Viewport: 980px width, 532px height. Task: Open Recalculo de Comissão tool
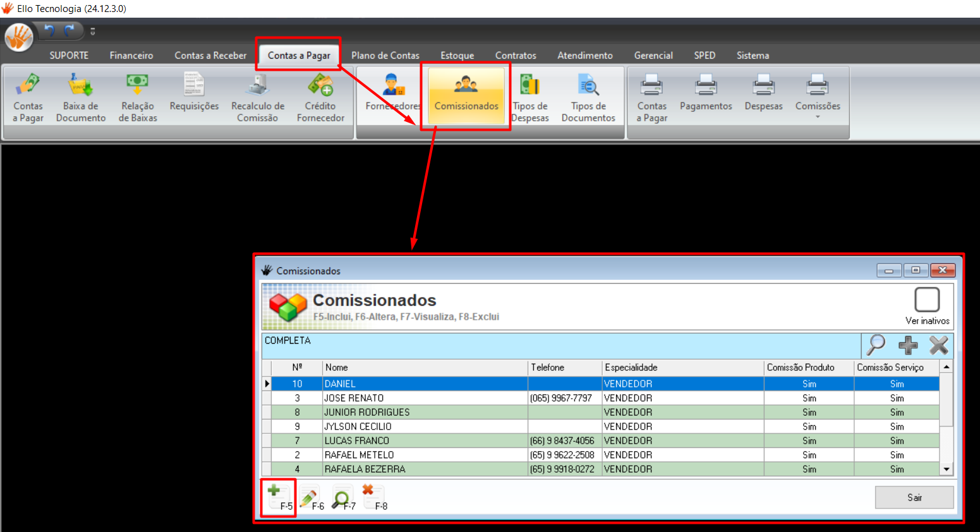point(258,98)
